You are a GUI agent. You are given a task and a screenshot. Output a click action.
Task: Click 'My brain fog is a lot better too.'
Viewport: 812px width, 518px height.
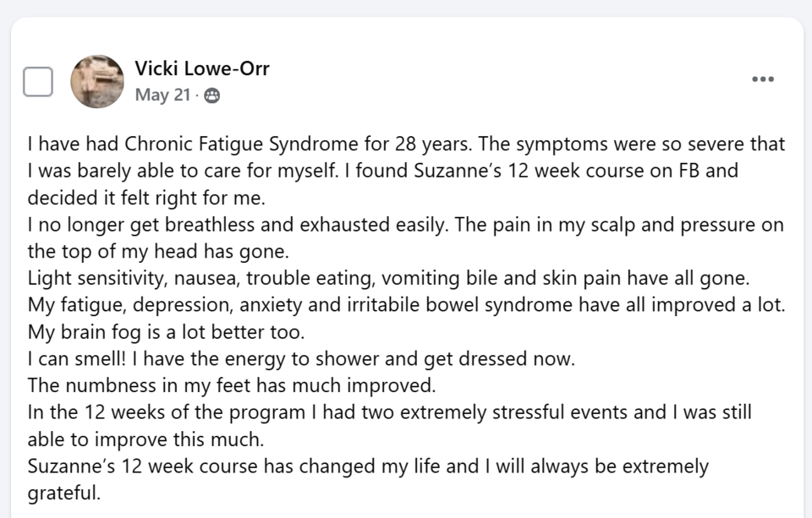click(167, 332)
